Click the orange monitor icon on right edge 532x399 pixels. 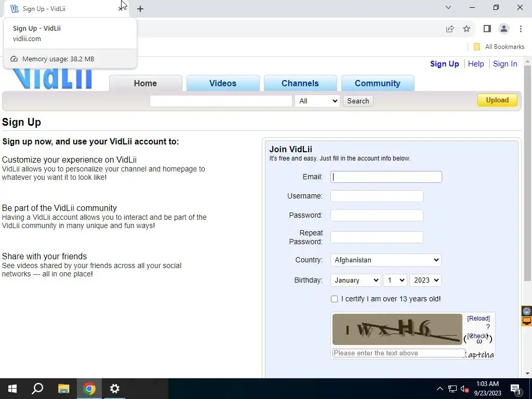click(x=527, y=321)
